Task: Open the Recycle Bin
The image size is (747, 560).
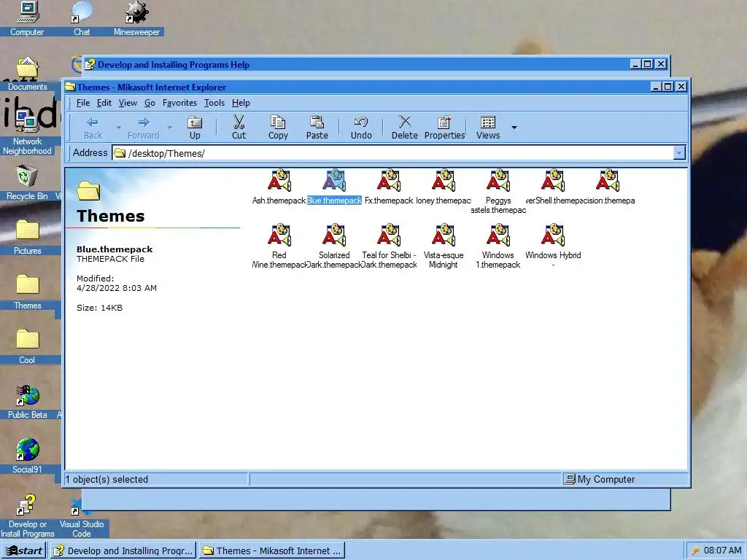Action: click(x=27, y=183)
